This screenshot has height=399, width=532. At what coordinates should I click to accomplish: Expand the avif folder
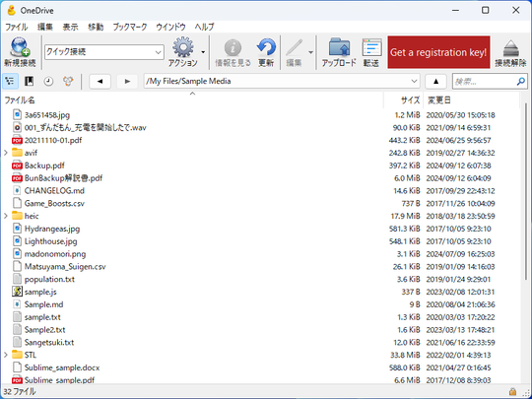[6, 153]
